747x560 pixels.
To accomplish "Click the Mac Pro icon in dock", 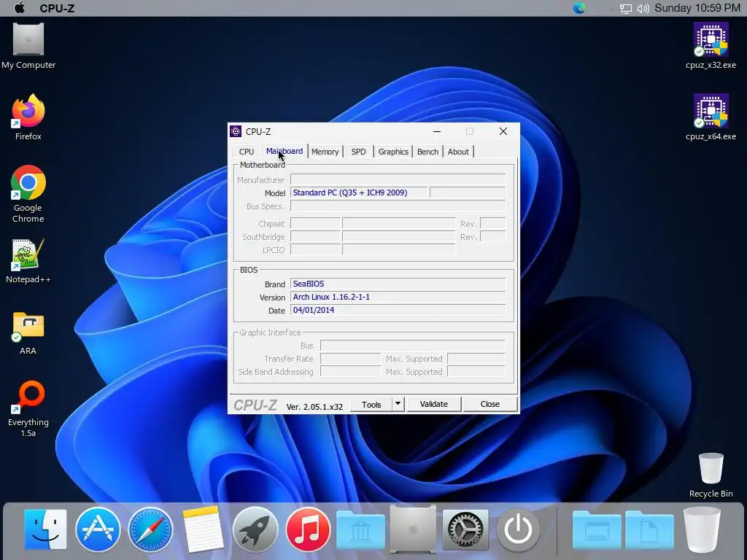I will point(413,529).
